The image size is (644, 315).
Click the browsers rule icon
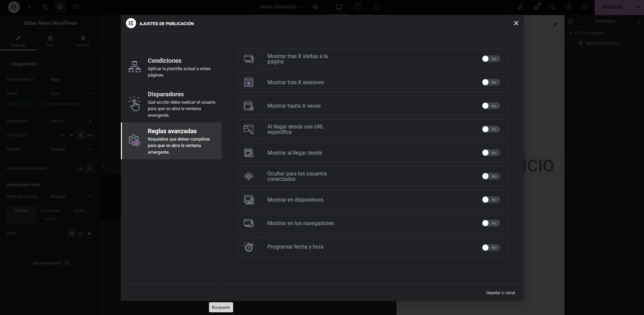(x=249, y=223)
